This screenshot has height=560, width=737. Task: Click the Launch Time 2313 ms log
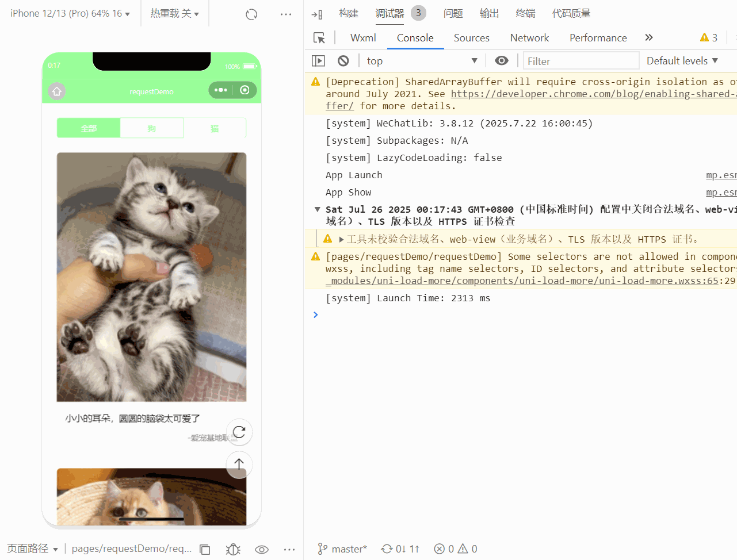(408, 298)
